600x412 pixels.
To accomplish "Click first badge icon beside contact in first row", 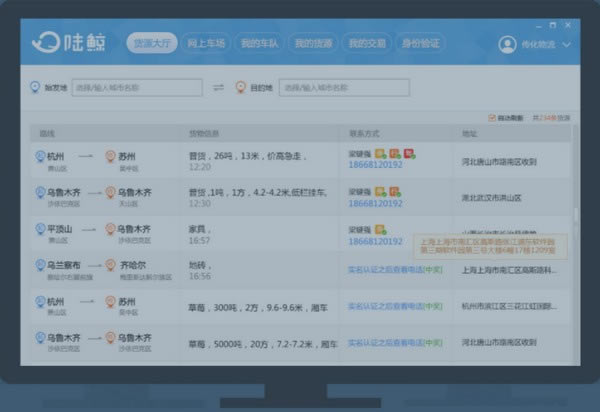I will [x=380, y=153].
